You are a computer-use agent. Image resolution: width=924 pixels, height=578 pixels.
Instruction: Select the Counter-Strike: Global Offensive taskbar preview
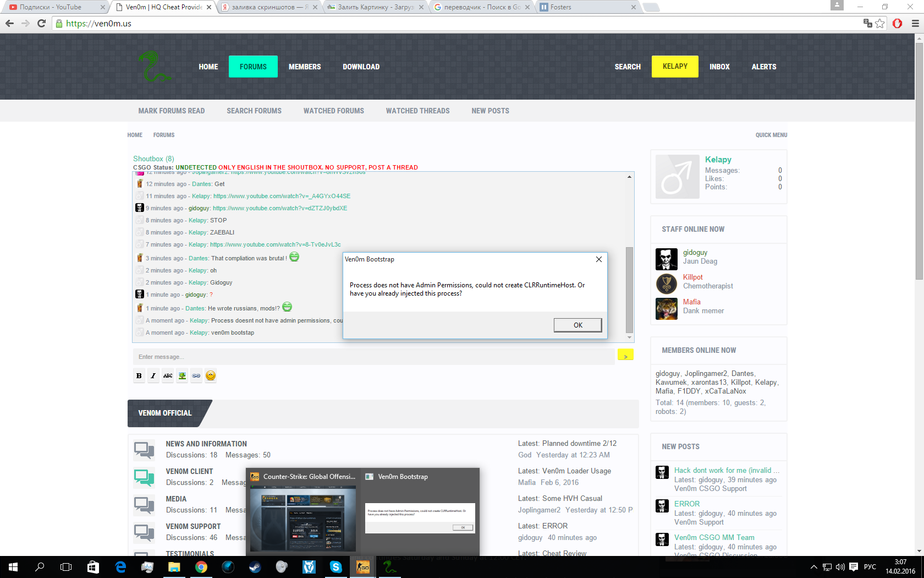pos(303,511)
